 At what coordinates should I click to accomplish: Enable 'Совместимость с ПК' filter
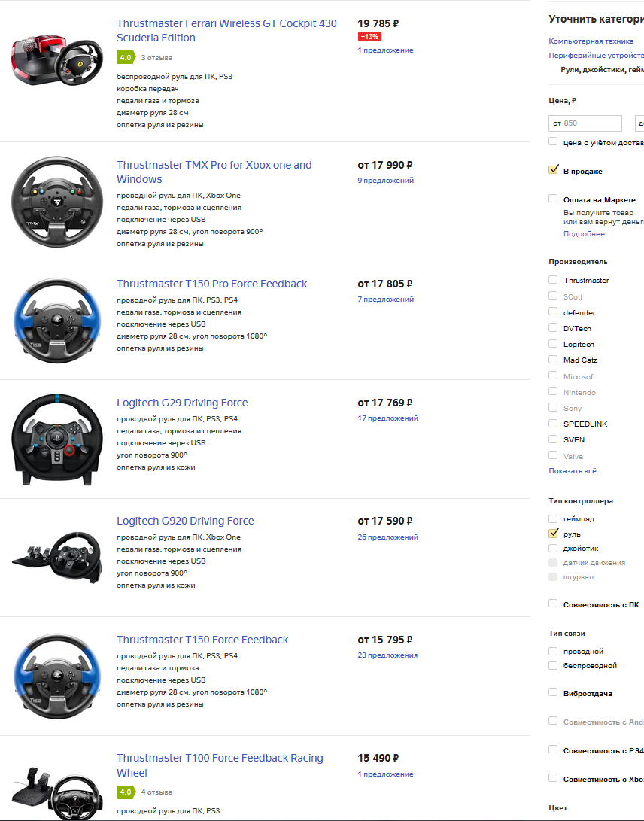pyautogui.click(x=553, y=604)
